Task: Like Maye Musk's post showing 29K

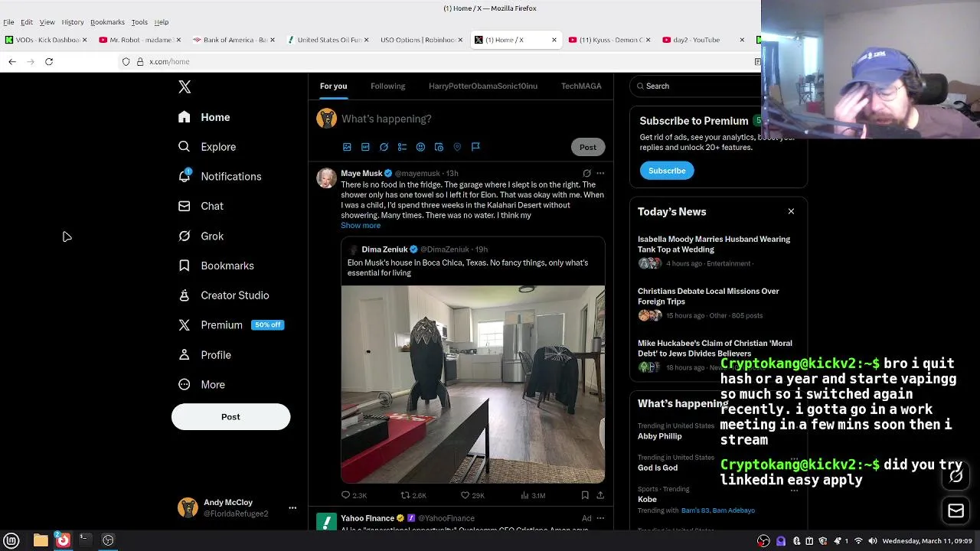Action: click(472, 495)
